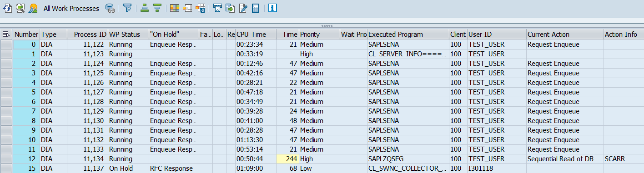Viewport: 644px width, 173px height.
Task: Click the database glasses display icon
Action: pos(110,8)
